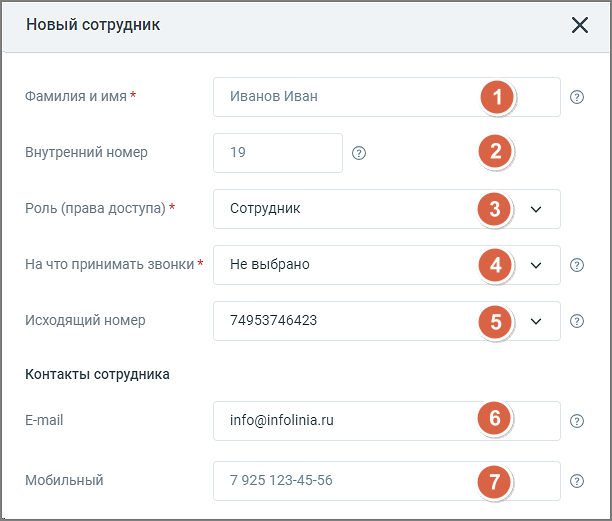Click the Исходящий номер label text
Image resolution: width=612 pixels, height=521 pixels.
click(x=85, y=320)
